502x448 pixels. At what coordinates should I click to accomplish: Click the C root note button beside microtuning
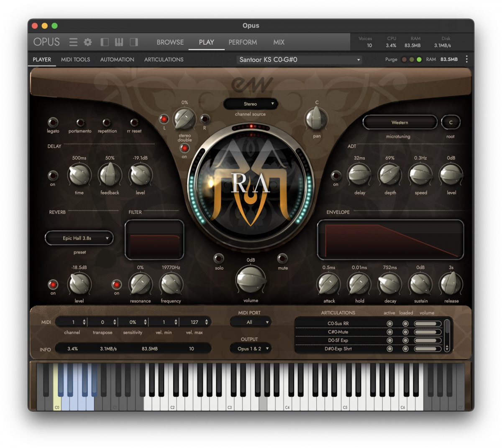[x=451, y=122]
